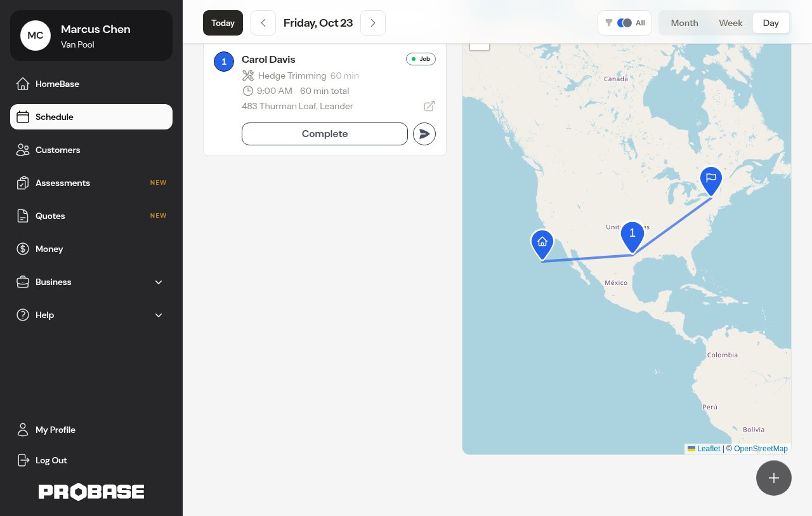Click the date heading Friday, Oct 23
812x516 pixels.
click(x=318, y=23)
